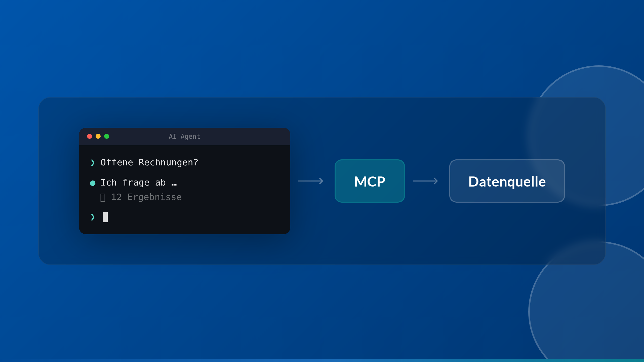The height and width of the screenshot is (362, 644).
Task: Click the MCP box
Action: 370,181
